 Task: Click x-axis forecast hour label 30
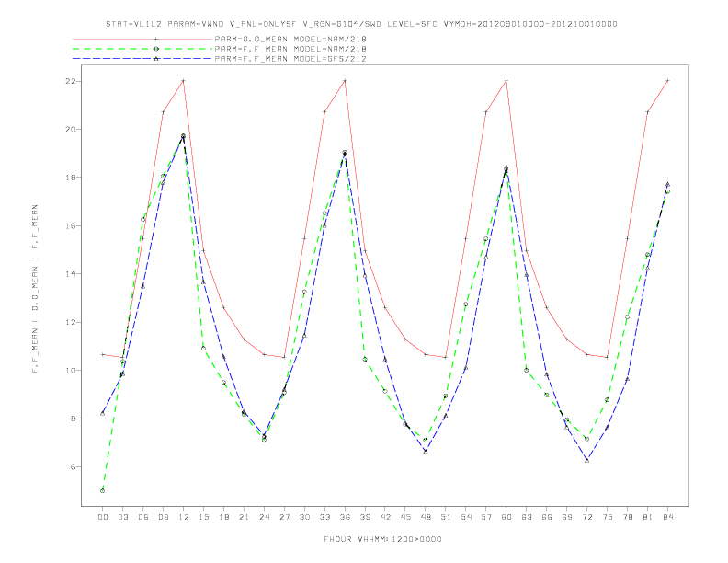pos(304,517)
